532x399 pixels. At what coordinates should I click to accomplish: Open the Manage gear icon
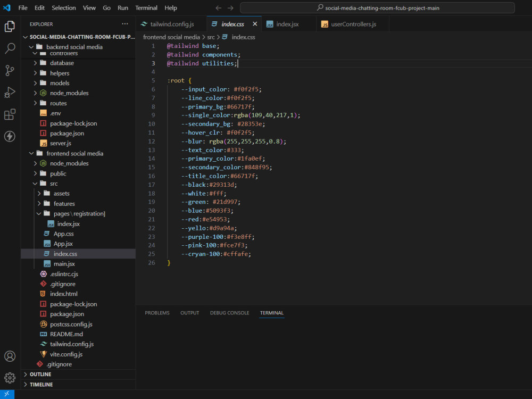coord(10,378)
